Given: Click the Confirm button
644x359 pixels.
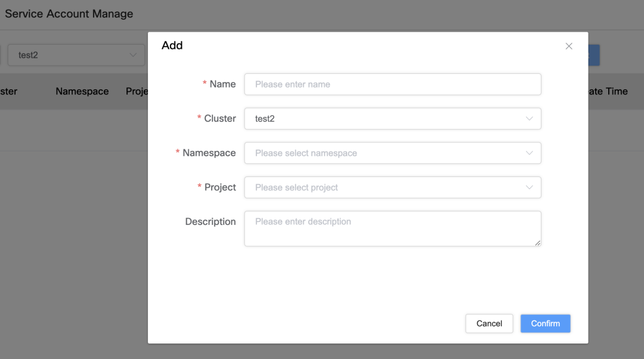Looking at the screenshot, I should 546,324.
